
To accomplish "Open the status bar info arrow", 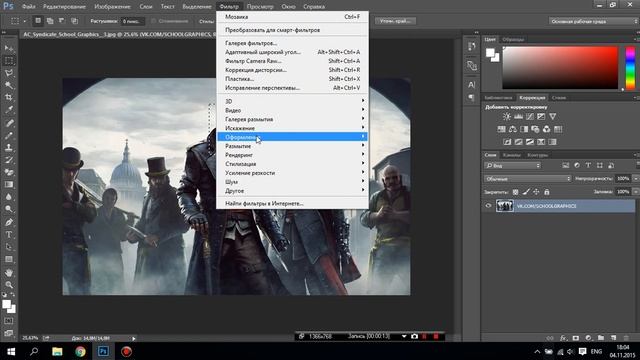I will coord(133,338).
